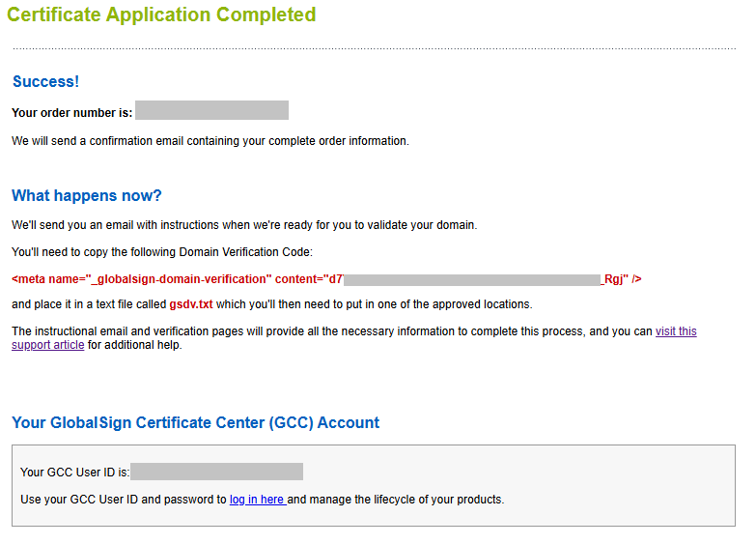Click the 'Success!' heading
Screen dimensions: 756x545
click(x=45, y=81)
